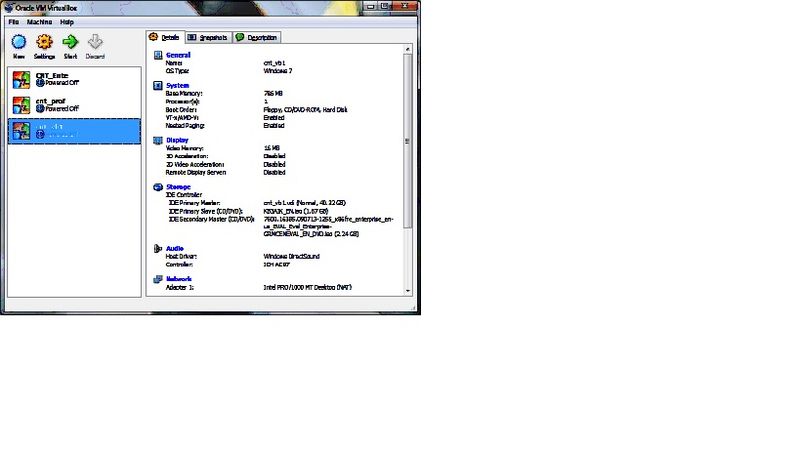Click Boot Order value Floppy, CD/DVD-ROM, Hard Disk

click(x=305, y=110)
